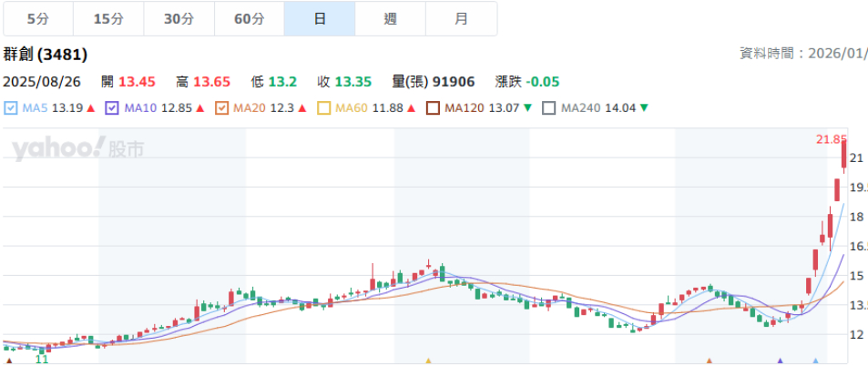Toggle off the MA10 line checkbox
This screenshot has height=376, width=868.
tap(113, 108)
